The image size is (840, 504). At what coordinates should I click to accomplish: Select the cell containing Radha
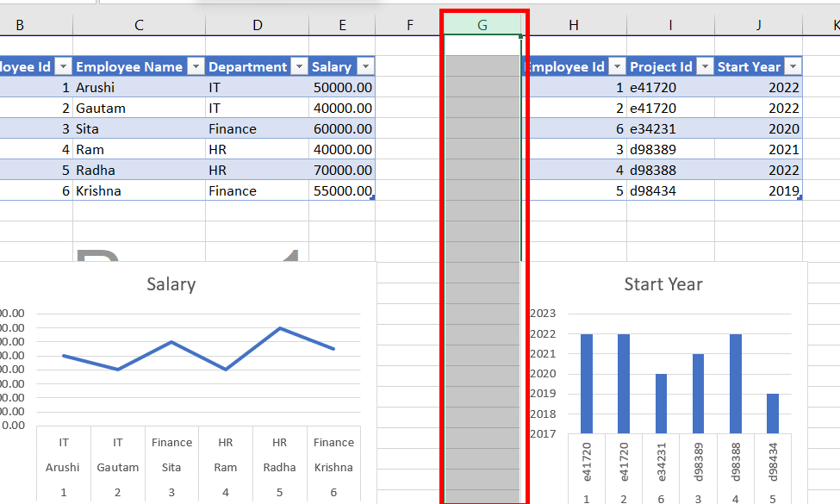(x=139, y=171)
